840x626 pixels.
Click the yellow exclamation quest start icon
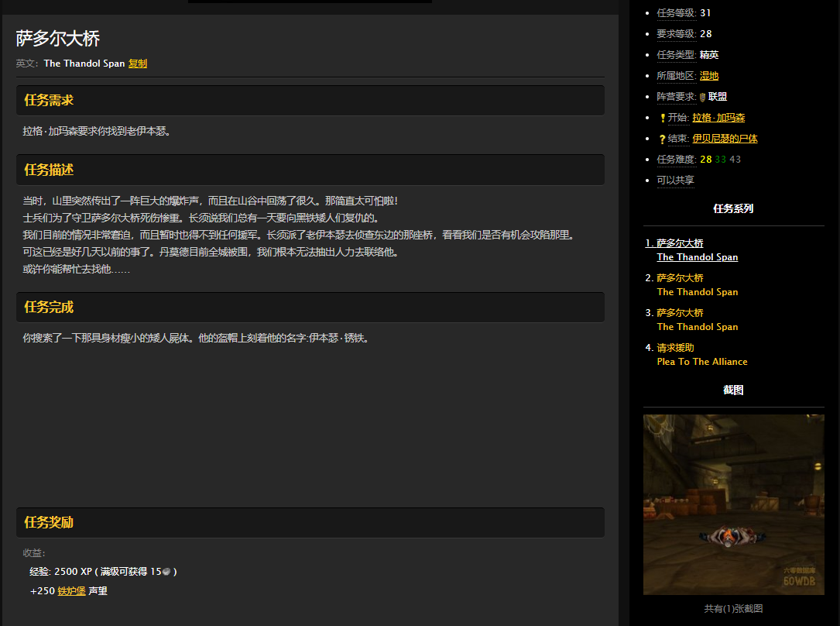click(662, 119)
